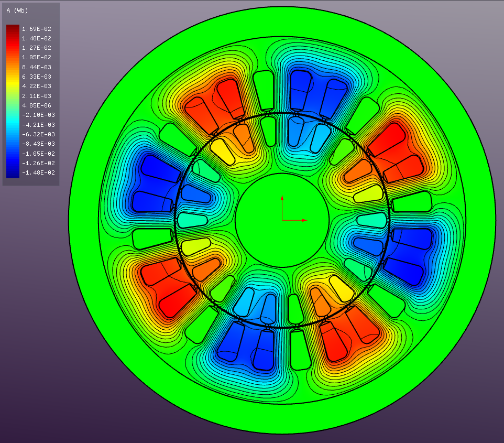
Task: Pick the dark red top of color bar
Action: [x=13, y=27]
